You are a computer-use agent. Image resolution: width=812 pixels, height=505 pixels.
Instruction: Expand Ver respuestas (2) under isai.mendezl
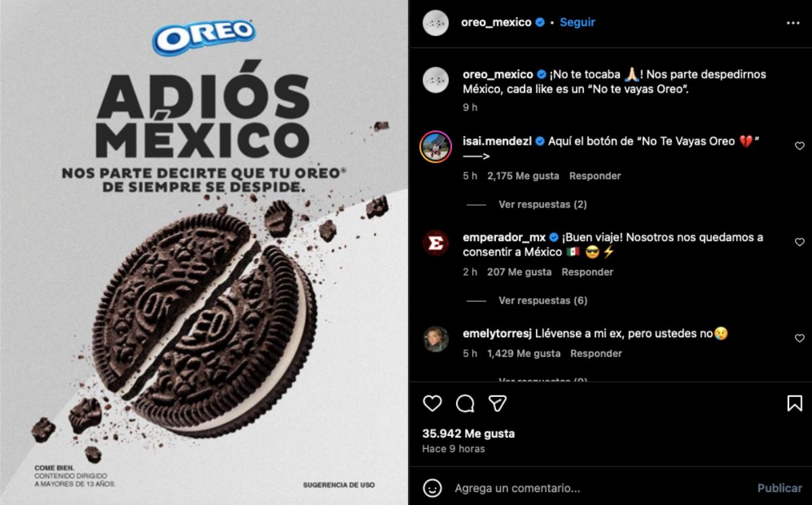click(x=543, y=204)
